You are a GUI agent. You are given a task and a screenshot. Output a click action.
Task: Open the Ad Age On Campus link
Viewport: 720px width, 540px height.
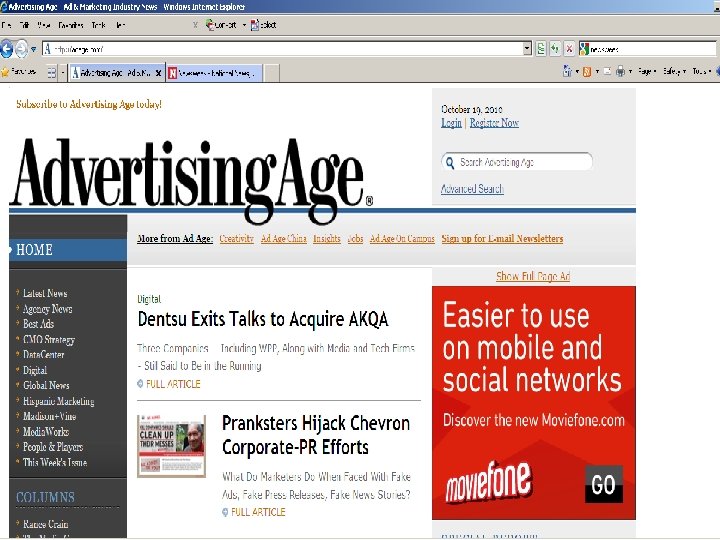click(x=402, y=239)
